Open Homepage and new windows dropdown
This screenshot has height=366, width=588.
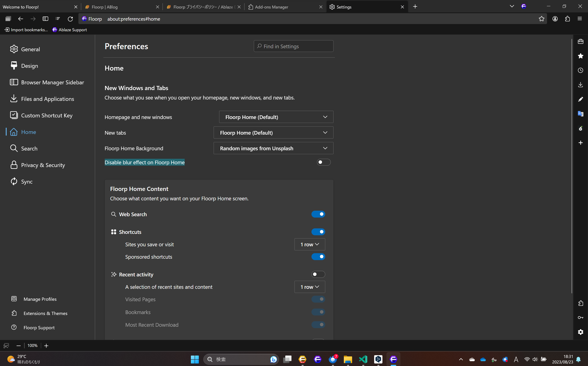pyautogui.click(x=276, y=117)
